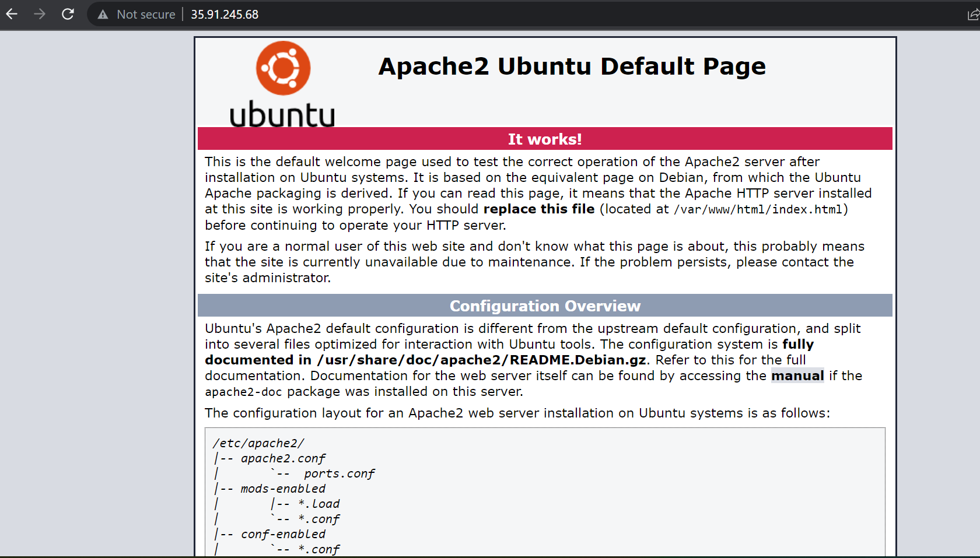Click the gray 'Configuration Overview' header bar
Image resolution: width=980 pixels, height=558 pixels.
(x=545, y=306)
